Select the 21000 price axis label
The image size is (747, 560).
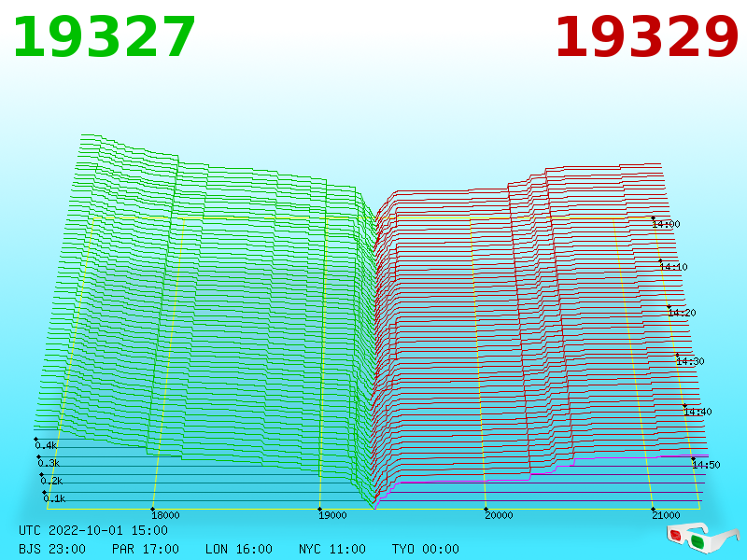[x=666, y=515]
